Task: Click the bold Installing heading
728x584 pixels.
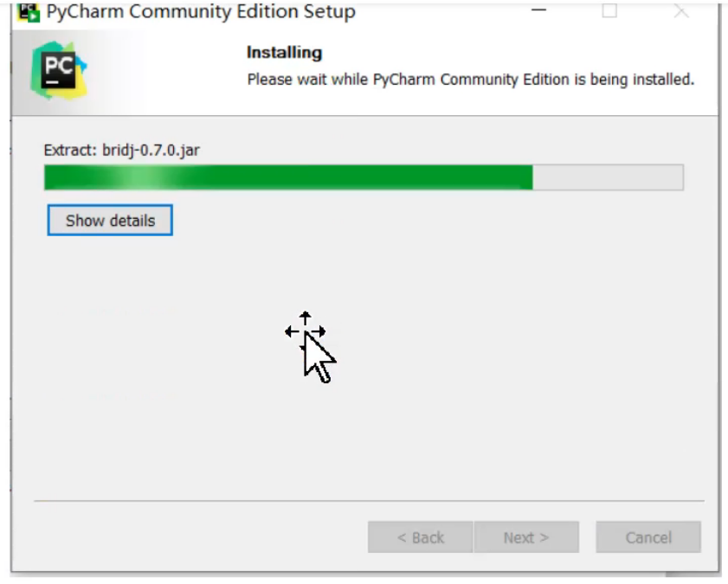Action: point(284,53)
